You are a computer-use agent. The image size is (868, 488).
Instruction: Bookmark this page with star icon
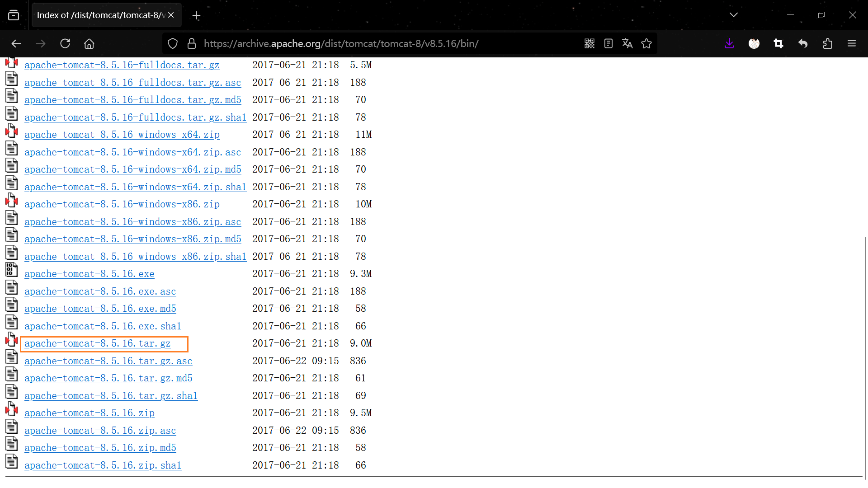(646, 43)
